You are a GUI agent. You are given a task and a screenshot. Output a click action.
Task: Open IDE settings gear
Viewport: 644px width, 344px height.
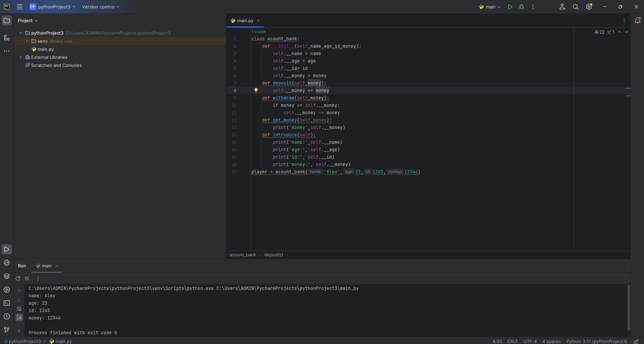pos(589,7)
